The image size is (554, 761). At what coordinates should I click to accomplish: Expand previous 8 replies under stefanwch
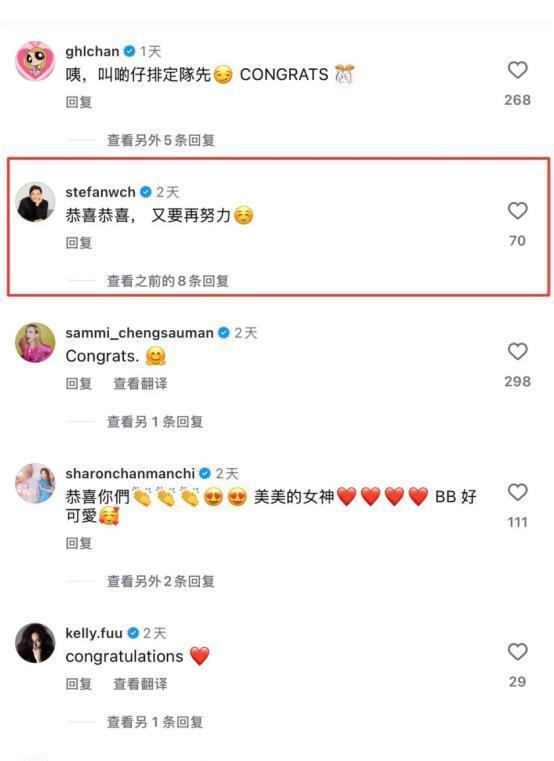(x=168, y=281)
